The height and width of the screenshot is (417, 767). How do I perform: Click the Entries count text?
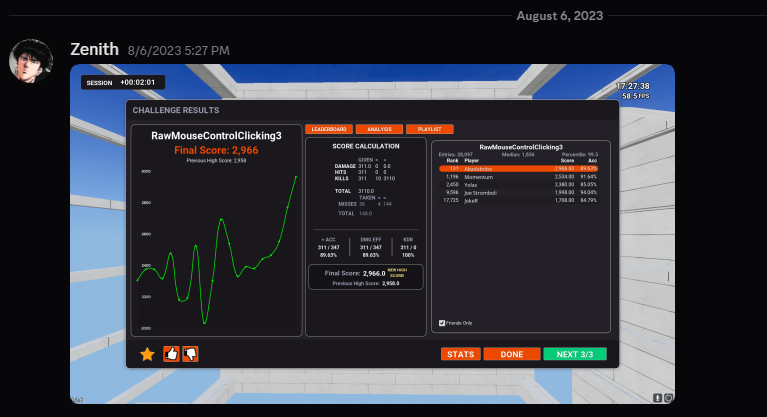pos(456,154)
